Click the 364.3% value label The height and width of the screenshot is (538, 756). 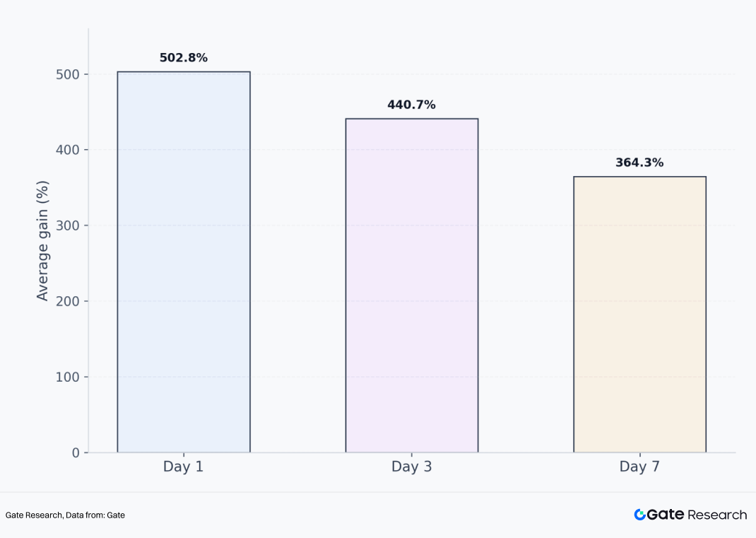click(x=639, y=163)
